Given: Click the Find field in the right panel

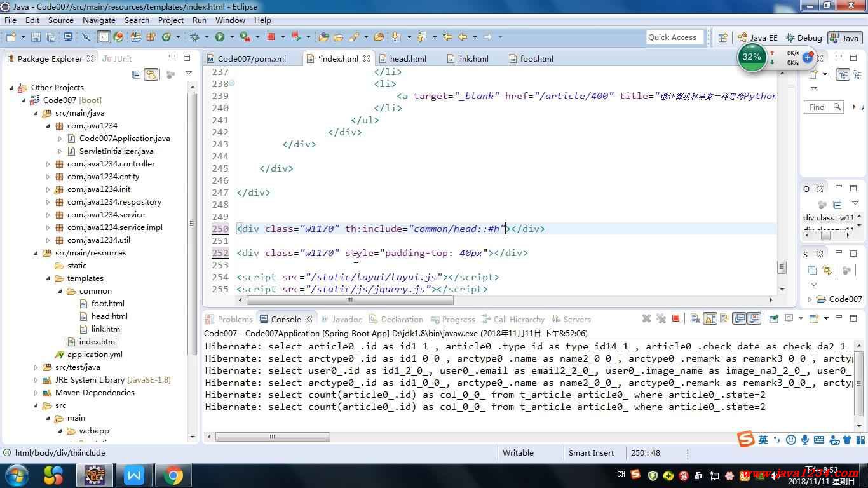Looking at the screenshot, I should pos(824,107).
